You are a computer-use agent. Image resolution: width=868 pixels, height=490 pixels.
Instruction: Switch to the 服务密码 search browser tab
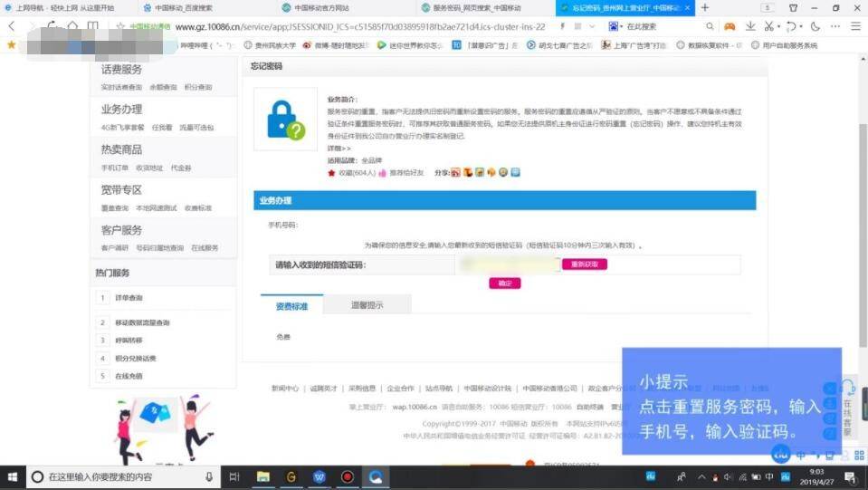pos(477,8)
